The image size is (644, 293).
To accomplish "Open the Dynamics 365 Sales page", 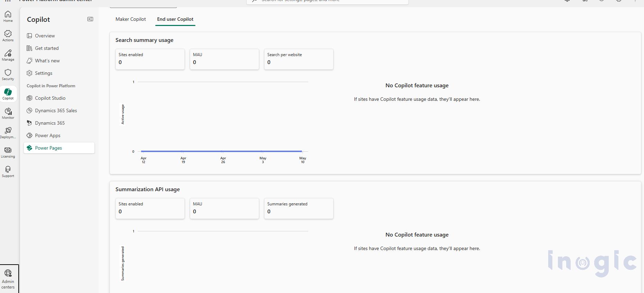I will (x=59, y=110).
